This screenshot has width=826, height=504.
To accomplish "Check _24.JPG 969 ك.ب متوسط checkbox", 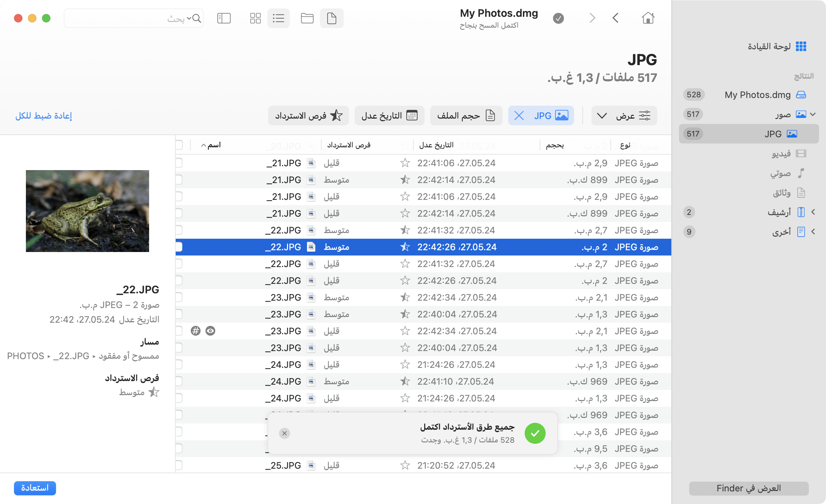I will [x=179, y=381].
